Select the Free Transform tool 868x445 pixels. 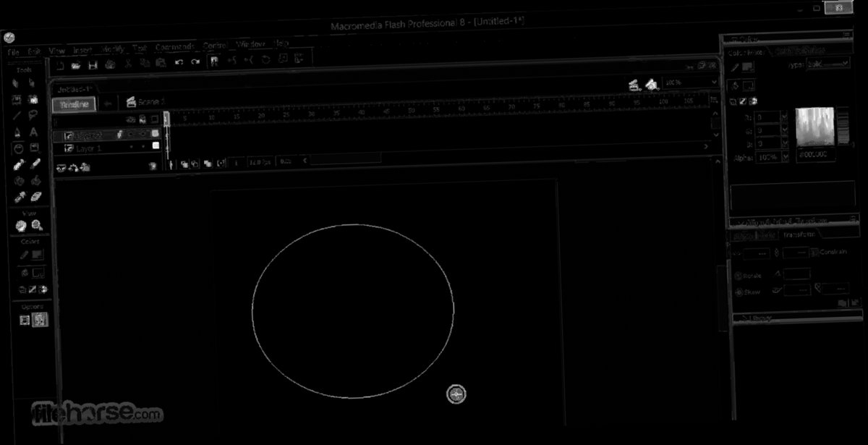click(17, 99)
